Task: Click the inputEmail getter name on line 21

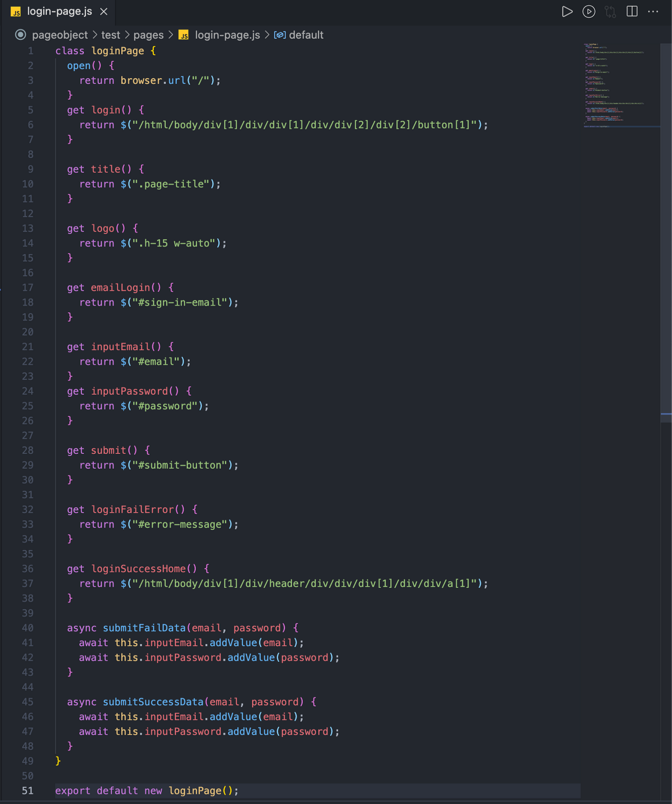Action: tap(121, 347)
